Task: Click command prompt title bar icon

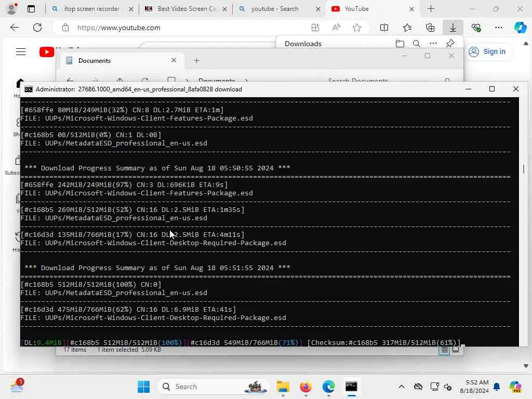Action: [x=29, y=89]
